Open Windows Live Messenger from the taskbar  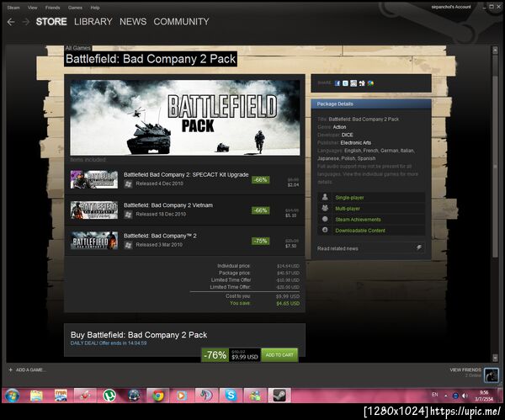[255, 396]
